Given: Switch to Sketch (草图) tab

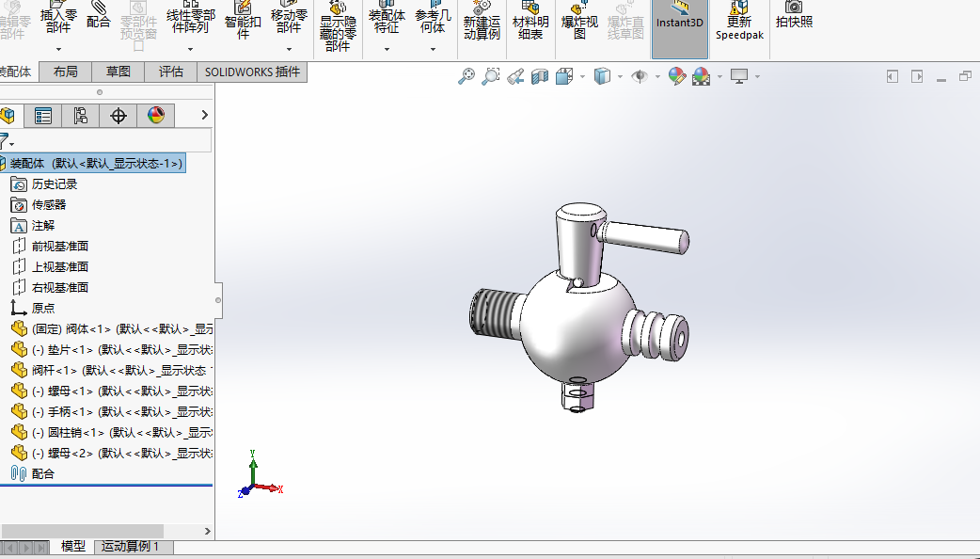Looking at the screenshot, I should (118, 72).
